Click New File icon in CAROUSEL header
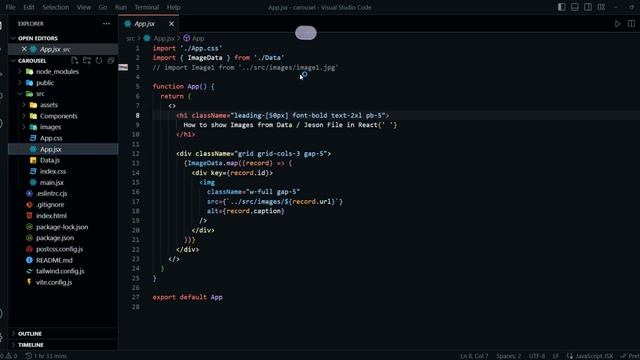 coord(74,60)
